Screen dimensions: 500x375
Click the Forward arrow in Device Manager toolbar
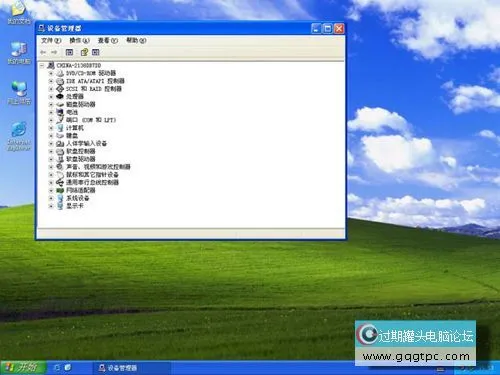point(54,52)
